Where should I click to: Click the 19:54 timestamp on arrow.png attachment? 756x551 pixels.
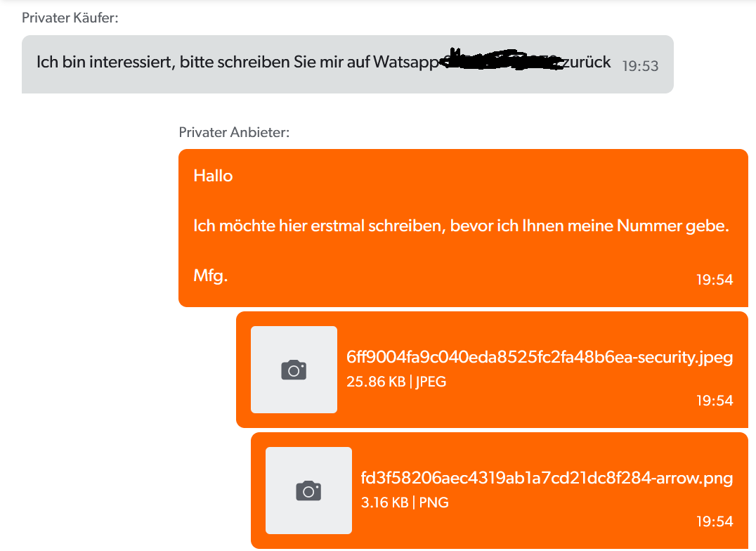tap(714, 521)
